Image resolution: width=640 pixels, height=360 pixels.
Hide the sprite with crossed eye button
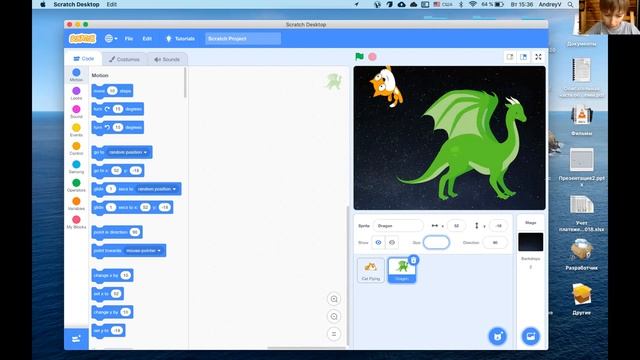click(392, 242)
